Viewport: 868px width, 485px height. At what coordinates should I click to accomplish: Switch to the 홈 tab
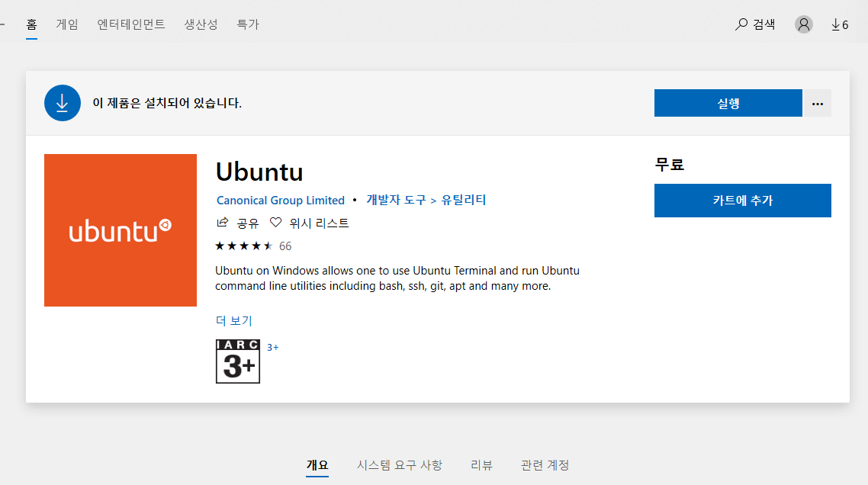pos(31,24)
